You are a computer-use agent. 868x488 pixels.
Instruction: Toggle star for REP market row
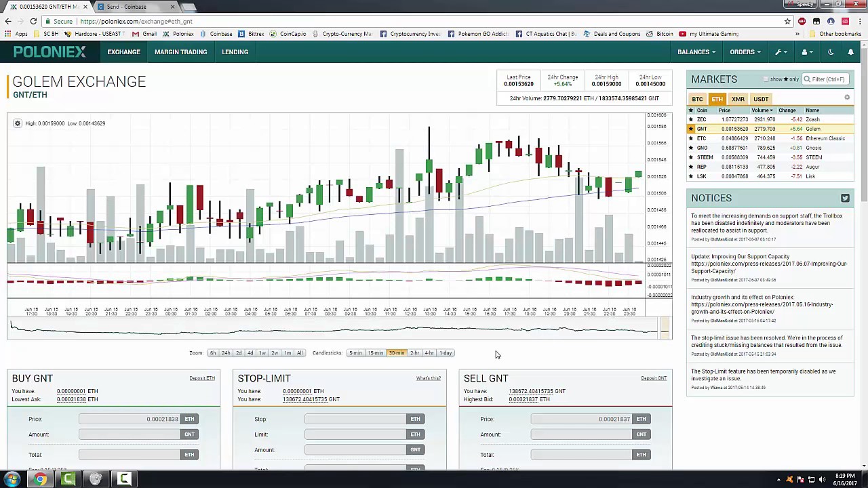[691, 167]
